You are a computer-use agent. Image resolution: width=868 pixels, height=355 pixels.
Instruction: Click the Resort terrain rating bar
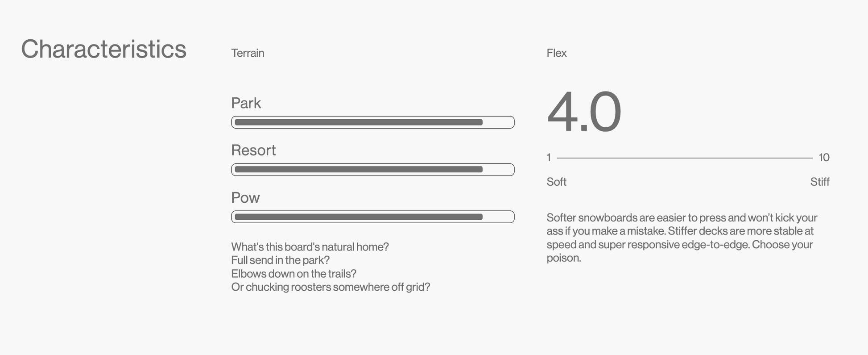(x=372, y=170)
